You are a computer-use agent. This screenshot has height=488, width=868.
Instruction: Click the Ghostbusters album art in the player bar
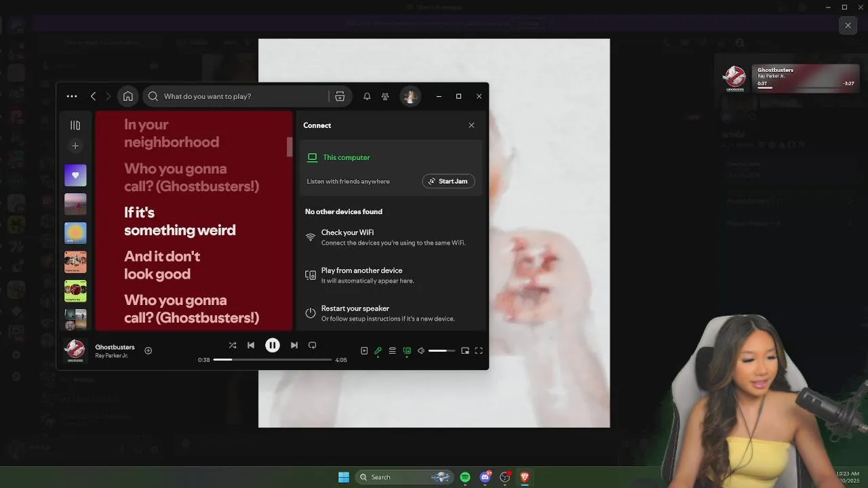coord(75,350)
